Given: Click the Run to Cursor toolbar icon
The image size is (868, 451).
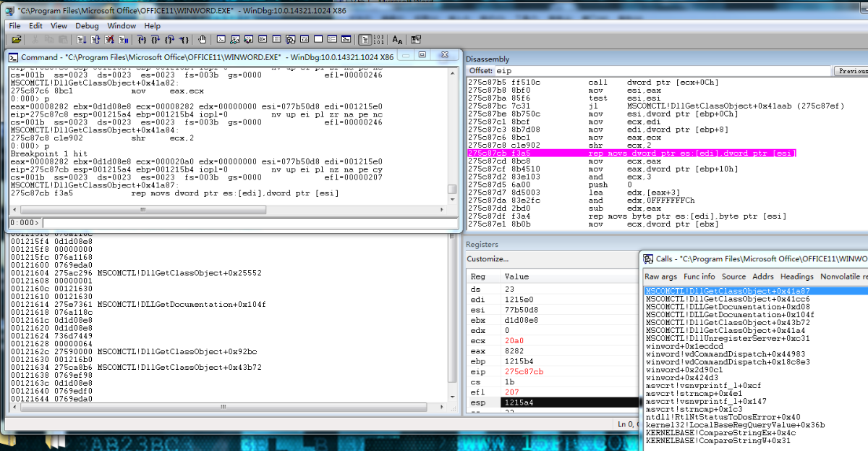Looking at the screenshot, I should click(x=184, y=39).
